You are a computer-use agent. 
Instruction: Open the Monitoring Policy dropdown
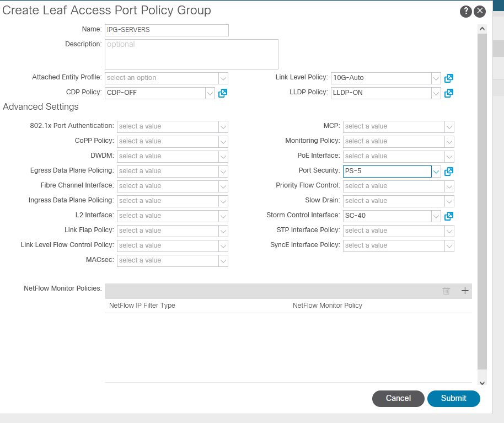coord(449,141)
